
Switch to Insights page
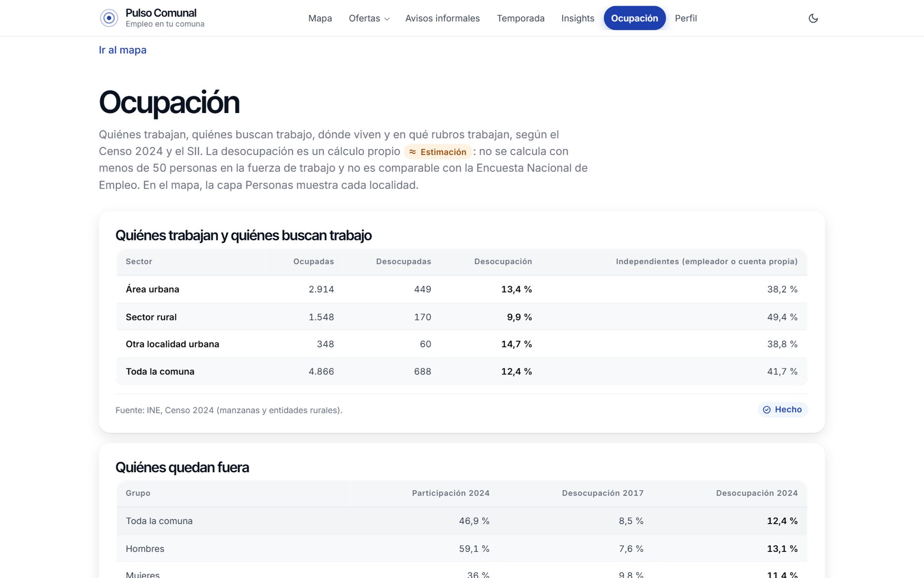(577, 18)
